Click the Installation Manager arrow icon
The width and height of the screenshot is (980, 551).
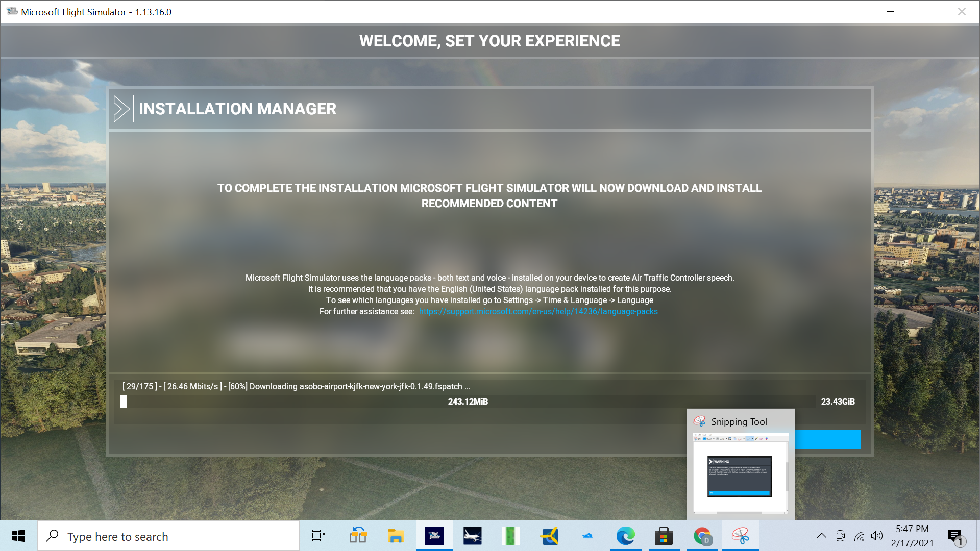tap(121, 109)
